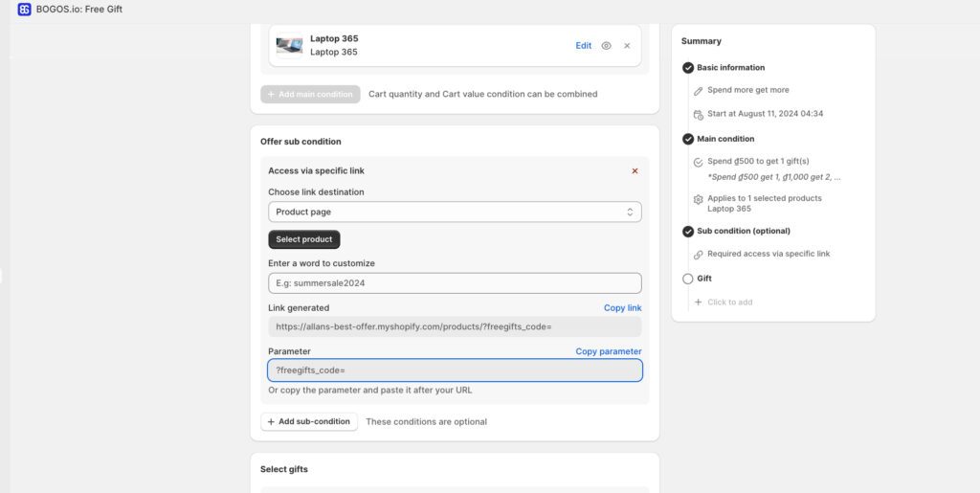This screenshot has height=493, width=980.
Task: Click the Add sub-condition button
Action: [x=309, y=422]
